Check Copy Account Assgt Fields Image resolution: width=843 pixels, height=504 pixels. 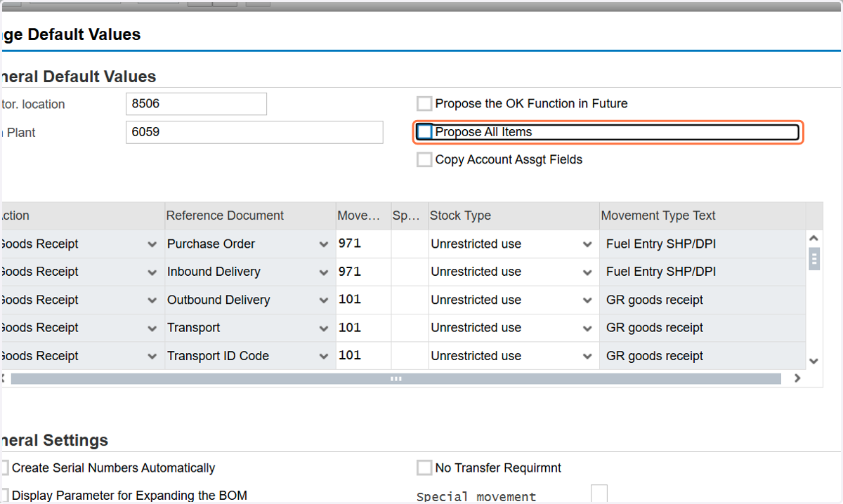coord(424,160)
